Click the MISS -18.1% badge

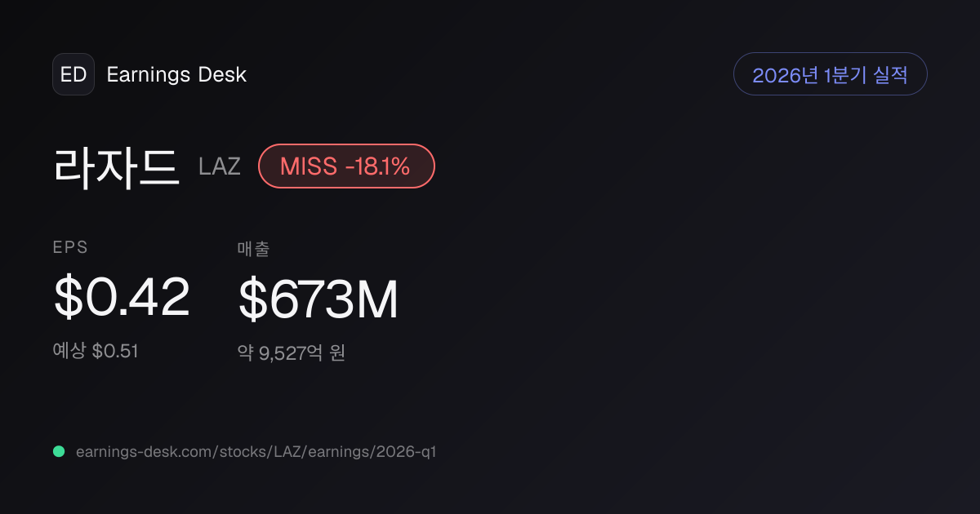click(346, 166)
